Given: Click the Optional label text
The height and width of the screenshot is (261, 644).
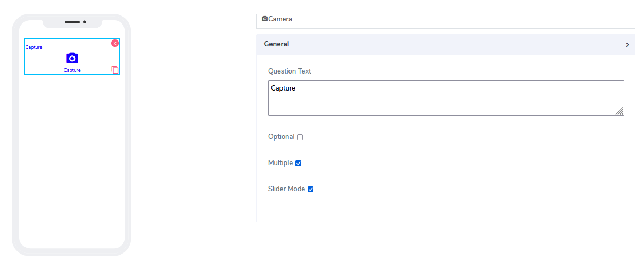Looking at the screenshot, I should pos(281,137).
